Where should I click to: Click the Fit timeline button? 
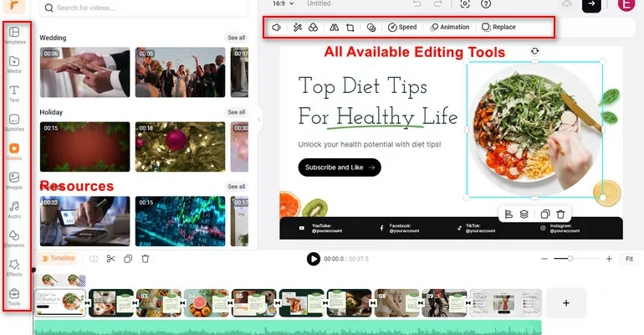tap(629, 259)
